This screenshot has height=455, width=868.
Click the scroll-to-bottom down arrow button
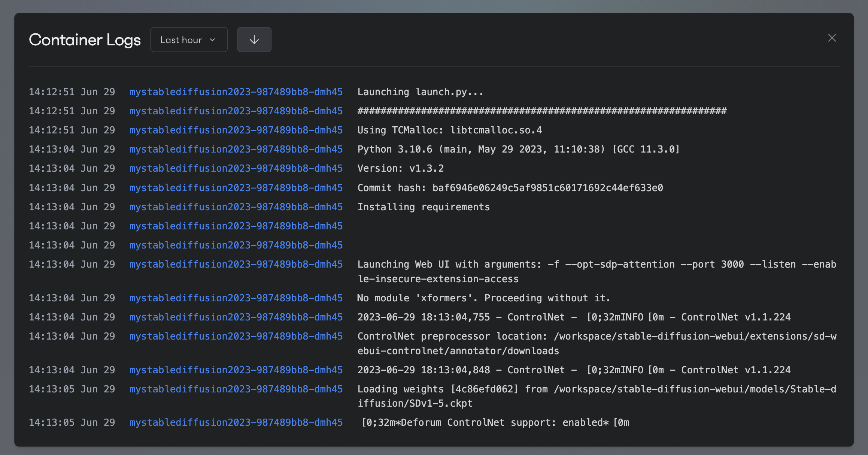point(254,40)
